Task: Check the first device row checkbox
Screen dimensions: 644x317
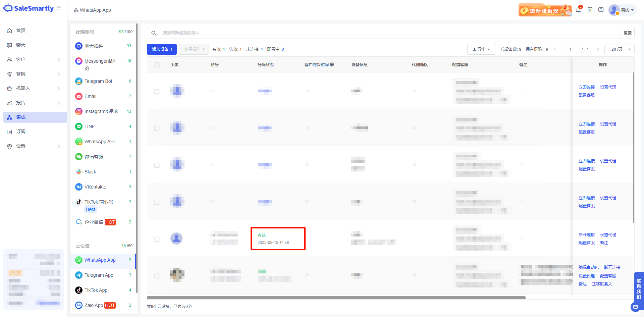Action: [157, 92]
